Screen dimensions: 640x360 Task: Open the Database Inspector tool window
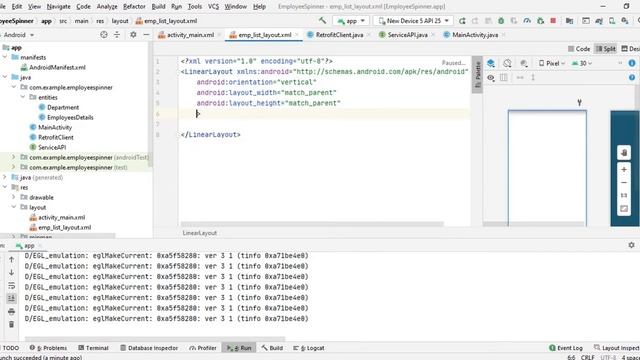tap(149, 348)
